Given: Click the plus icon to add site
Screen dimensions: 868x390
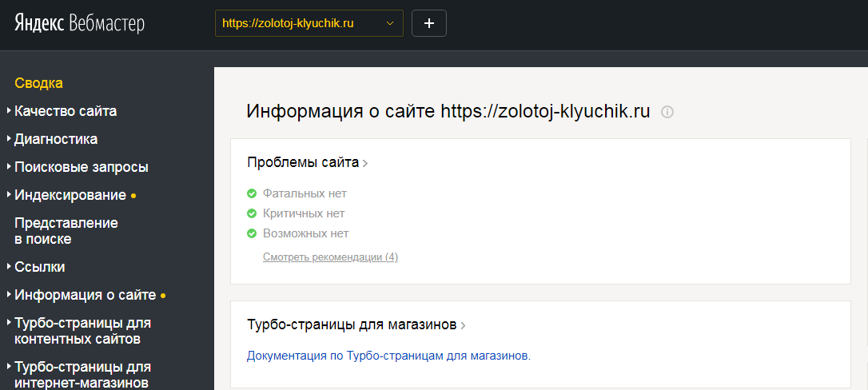Looking at the screenshot, I should pos(428,23).
